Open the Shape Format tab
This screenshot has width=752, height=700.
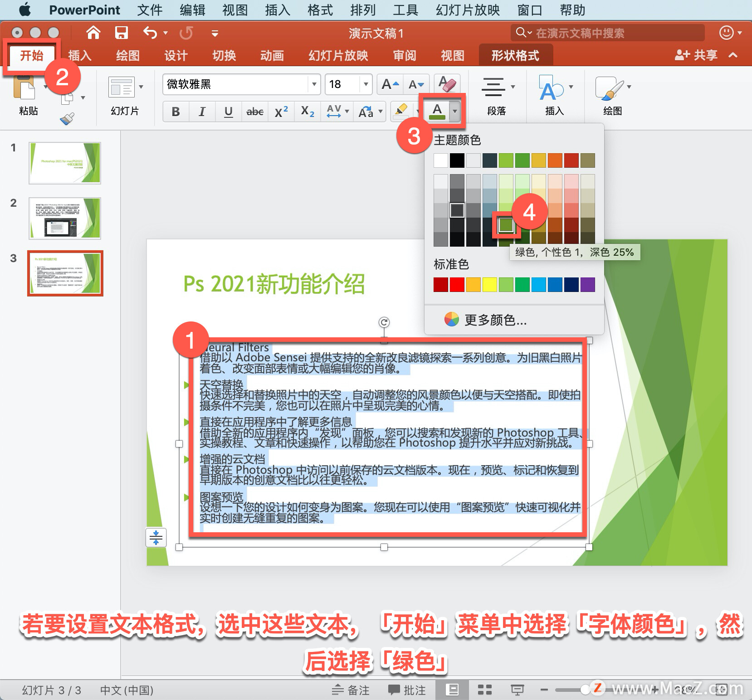pyautogui.click(x=515, y=55)
